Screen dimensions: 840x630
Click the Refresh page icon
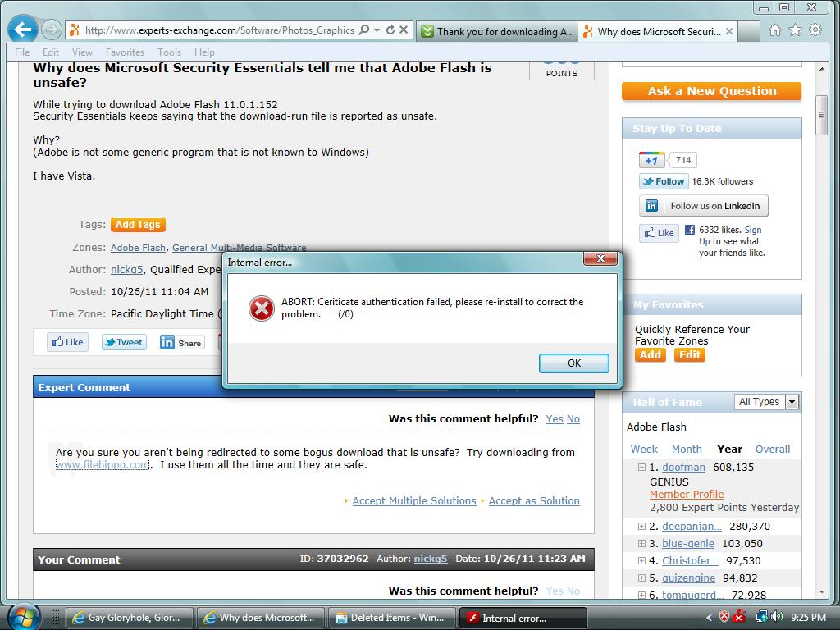(390, 30)
